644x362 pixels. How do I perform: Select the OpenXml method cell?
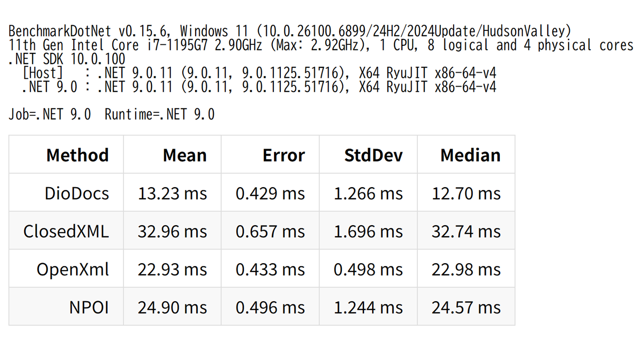click(73, 269)
